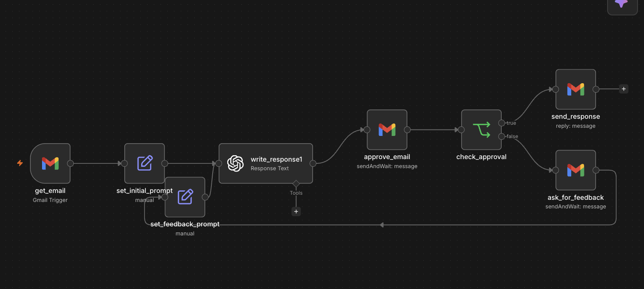This screenshot has height=289, width=644.
Task: Select the set_feedback_prompt edit node icon
Action: point(185,197)
